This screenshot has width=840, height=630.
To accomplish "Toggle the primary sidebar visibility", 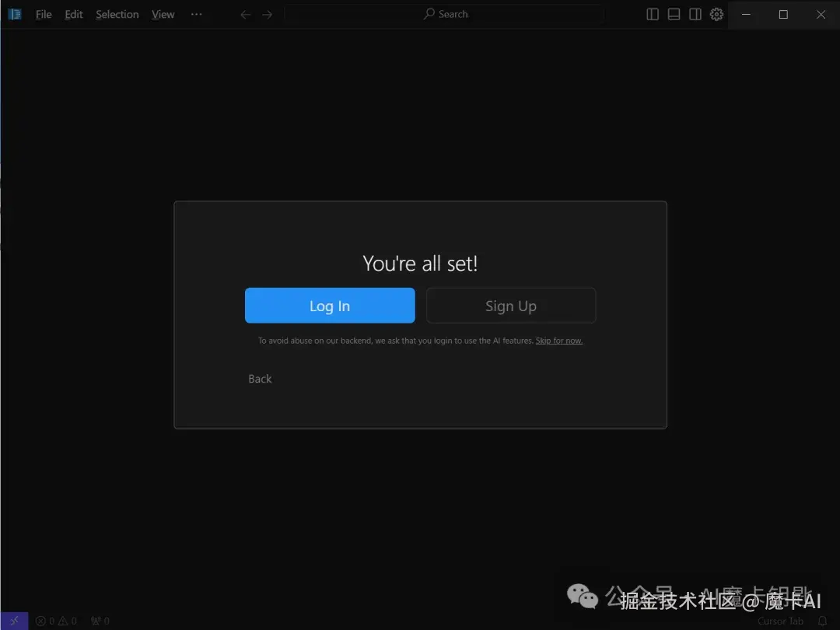I will (x=652, y=14).
